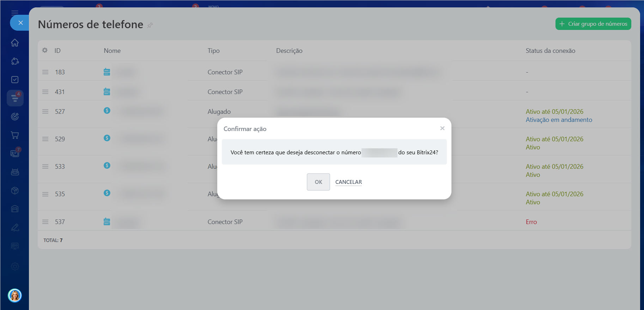Open the tasks checkmark icon in the sidebar
This screenshot has height=310, width=644.
15,80
